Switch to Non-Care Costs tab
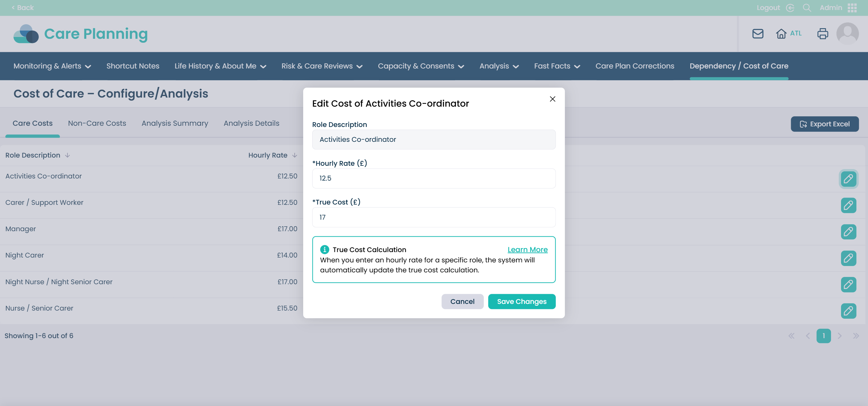 (x=97, y=123)
